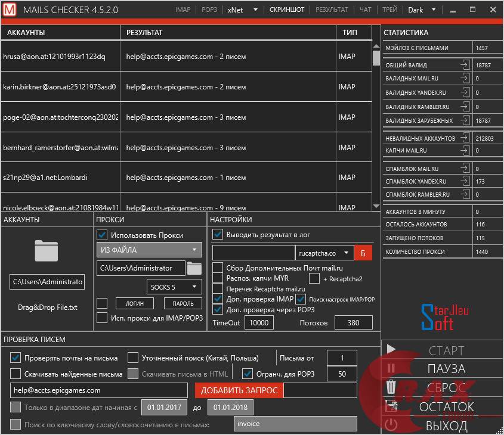Image resolution: width=504 pixels, height=435 pixels.
Task: Click the large accounts folder icon
Action: click(x=46, y=250)
